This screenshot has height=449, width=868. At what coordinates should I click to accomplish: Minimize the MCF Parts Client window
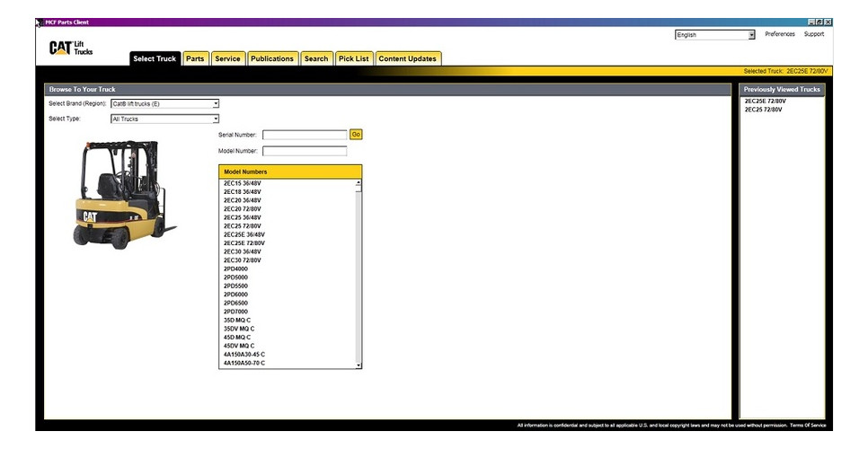coord(811,22)
